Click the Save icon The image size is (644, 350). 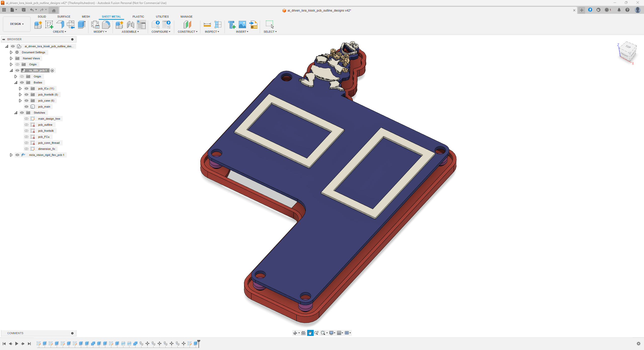click(x=24, y=10)
